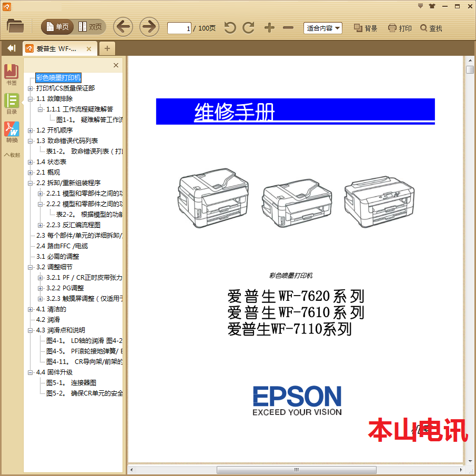Viewport: 476px width, 476px height.
Task: Open a file with the folder icon
Action: click(15, 26)
